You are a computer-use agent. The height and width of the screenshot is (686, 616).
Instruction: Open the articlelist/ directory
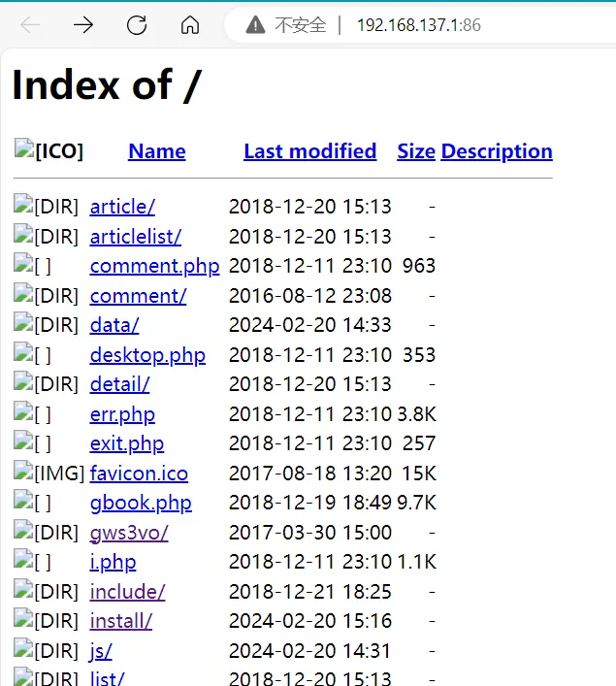[135, 236]
